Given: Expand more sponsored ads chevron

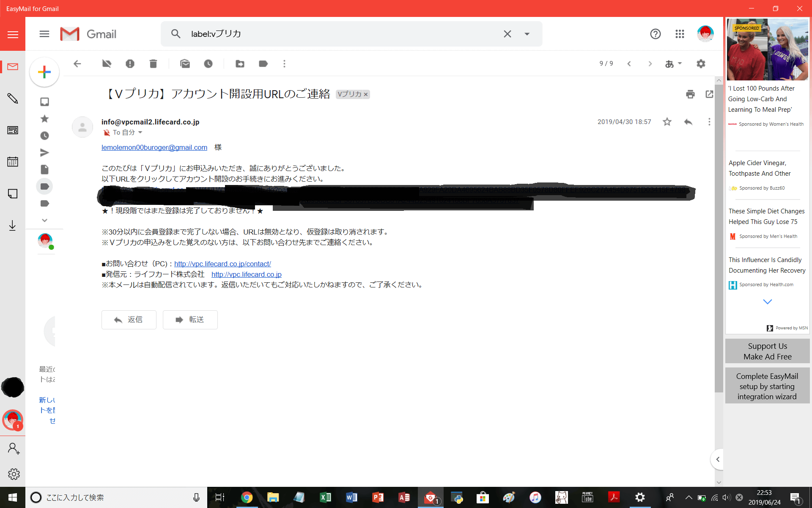Looking at the screenshot, I should (x=767, y=301).
